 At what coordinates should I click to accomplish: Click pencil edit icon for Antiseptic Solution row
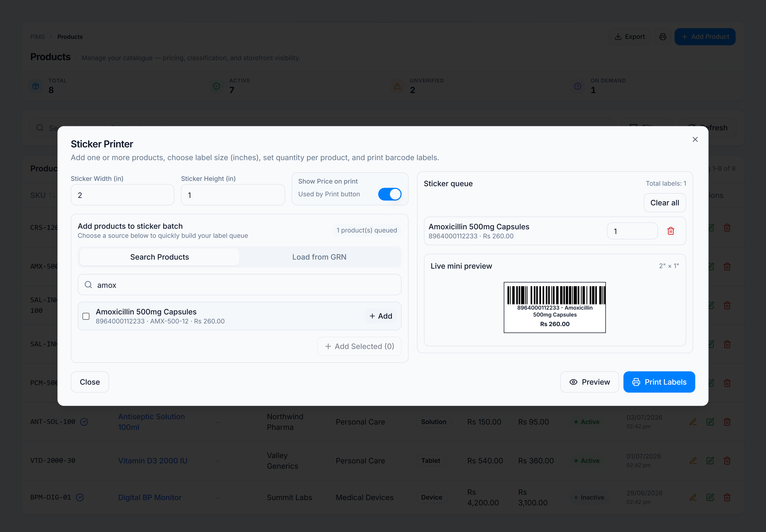[x=693, y=422]
